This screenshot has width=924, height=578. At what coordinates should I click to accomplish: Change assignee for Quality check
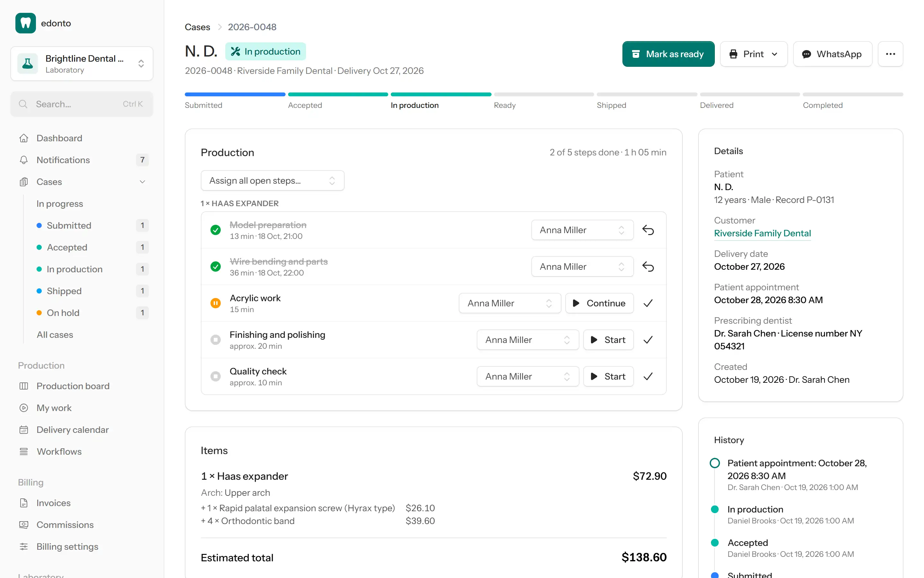point(528,377)
